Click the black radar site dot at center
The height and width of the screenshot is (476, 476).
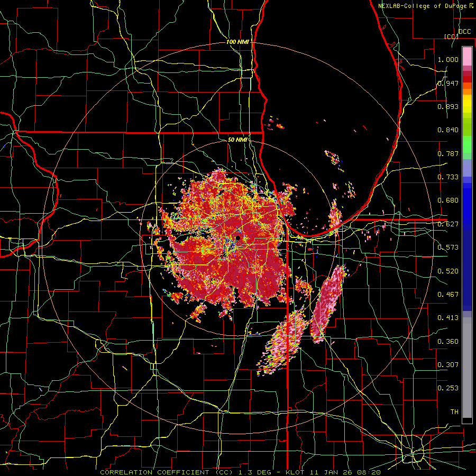coord(238,237)
